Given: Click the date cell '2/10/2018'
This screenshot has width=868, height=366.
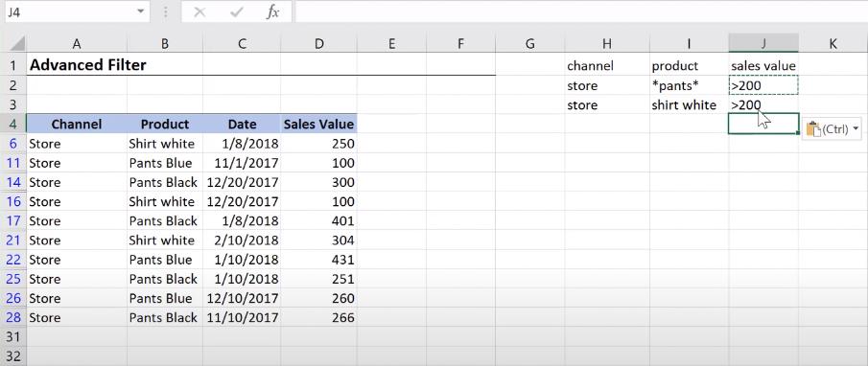Looking at the screenshot, I should click(242, 240).
